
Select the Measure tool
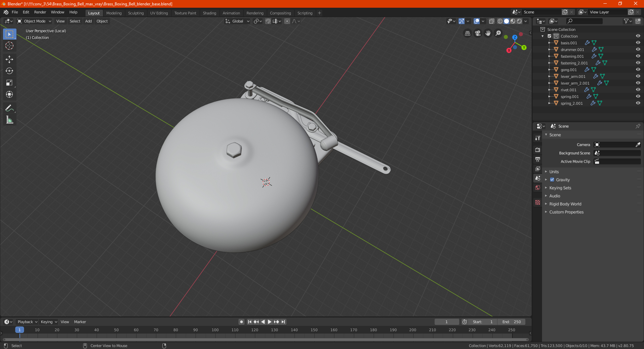coord(9,120)
